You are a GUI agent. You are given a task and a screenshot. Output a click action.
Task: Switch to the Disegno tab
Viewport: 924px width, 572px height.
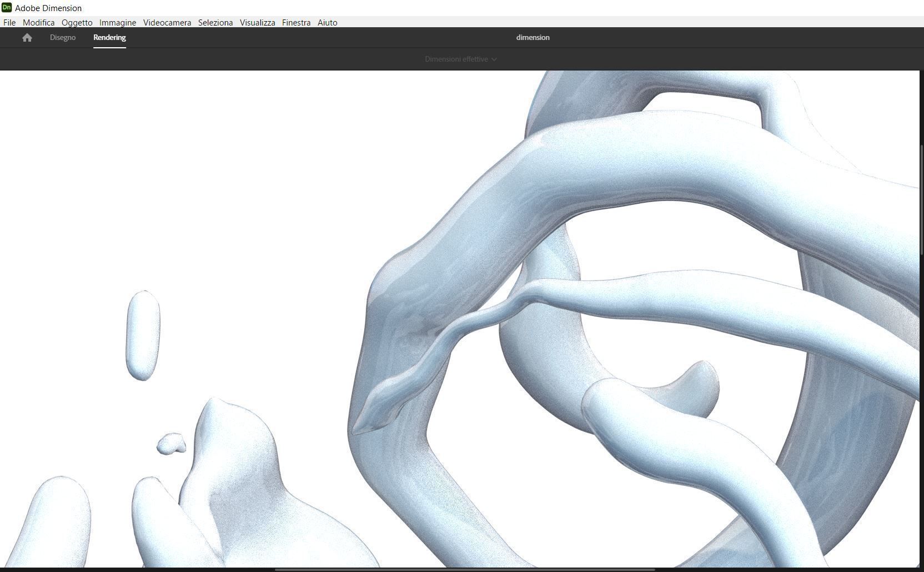pyautogui.click(x=62, y=37)
